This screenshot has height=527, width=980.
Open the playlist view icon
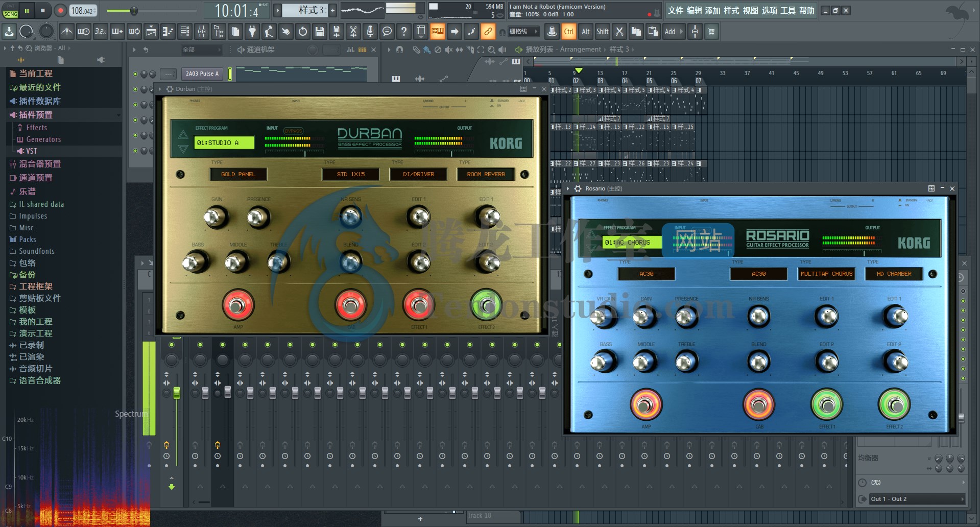point(151,32)
